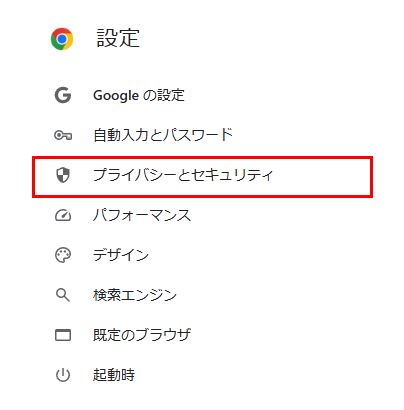
Task: Click the shield icon for privacy and security
Action: coord(63,175)
